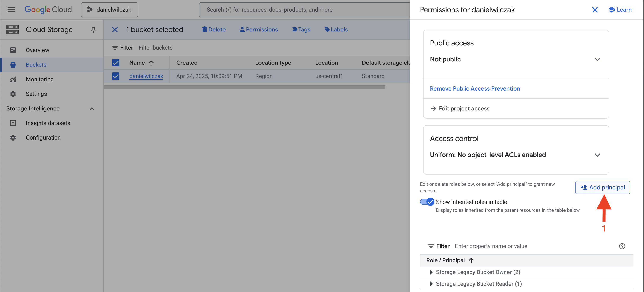Expand Storage Legacy Bucket Reader (1) row

(x=431, y=284)
